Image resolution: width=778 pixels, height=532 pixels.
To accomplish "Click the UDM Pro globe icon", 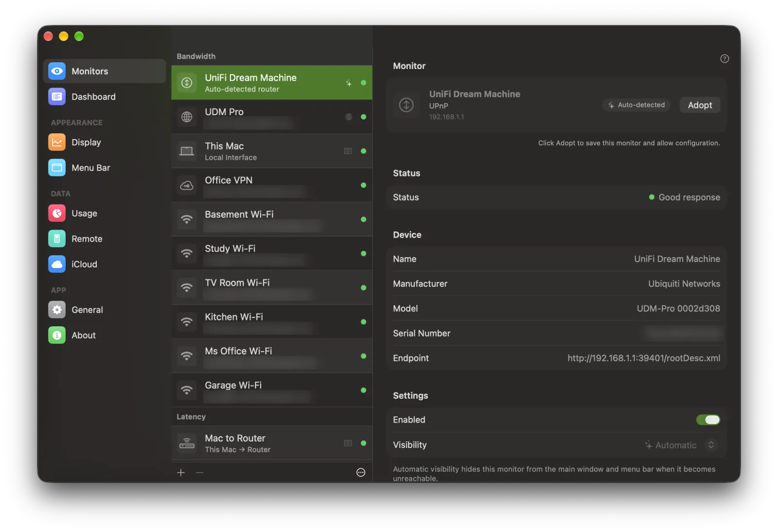I will (187, 117).
